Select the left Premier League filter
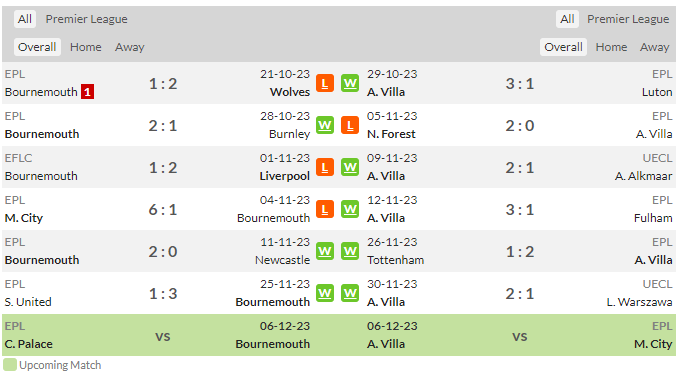Image resolution: width=680 pixels, height=378 pixels. tap(86, 19)
